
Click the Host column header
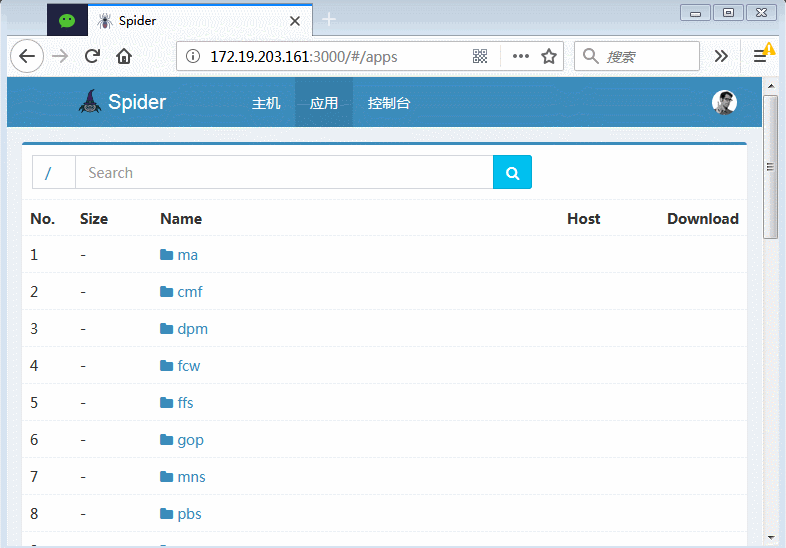click(x=583, y=219)
